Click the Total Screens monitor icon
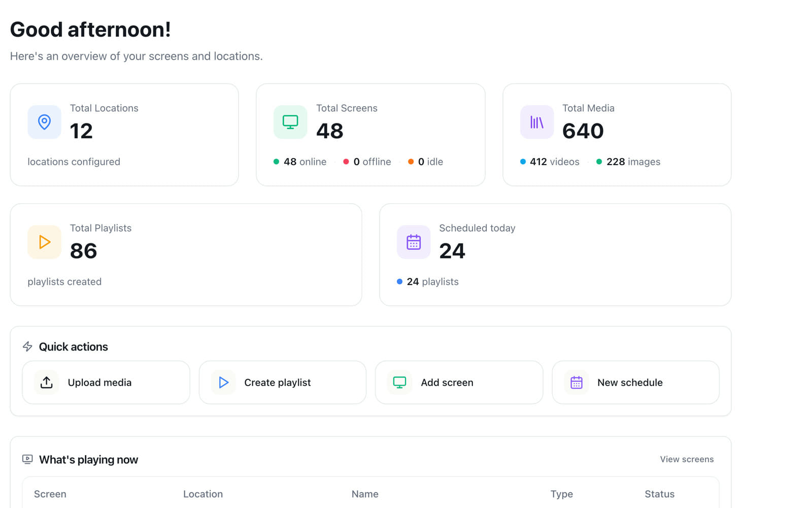812x508 pixels. coord(290,122)
